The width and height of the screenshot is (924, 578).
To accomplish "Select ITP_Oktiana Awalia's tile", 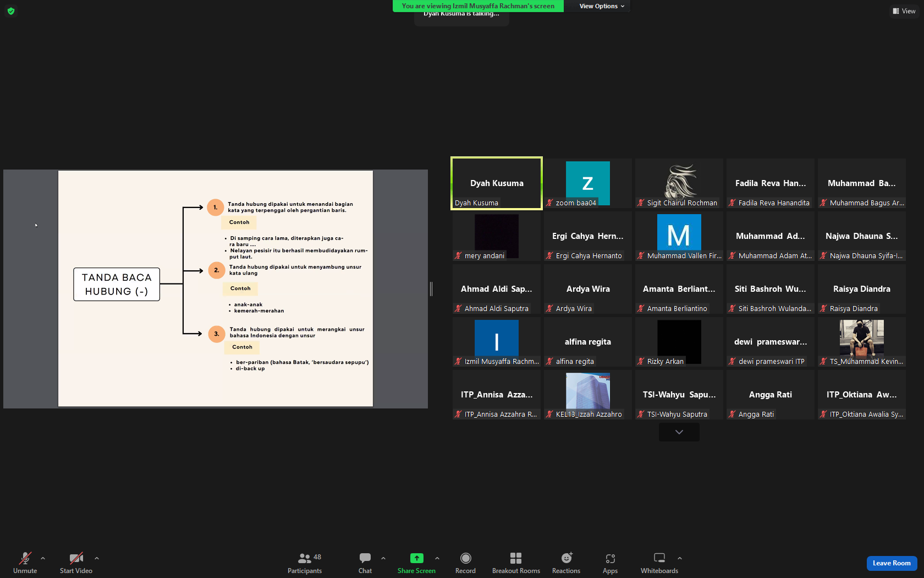I will [862, 395].
